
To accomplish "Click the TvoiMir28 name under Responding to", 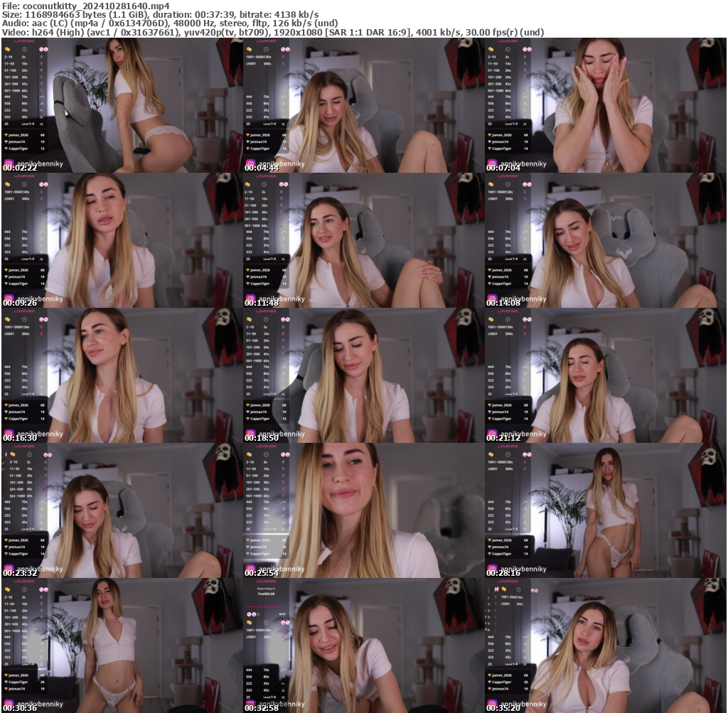I will click(x=266, y=593).
